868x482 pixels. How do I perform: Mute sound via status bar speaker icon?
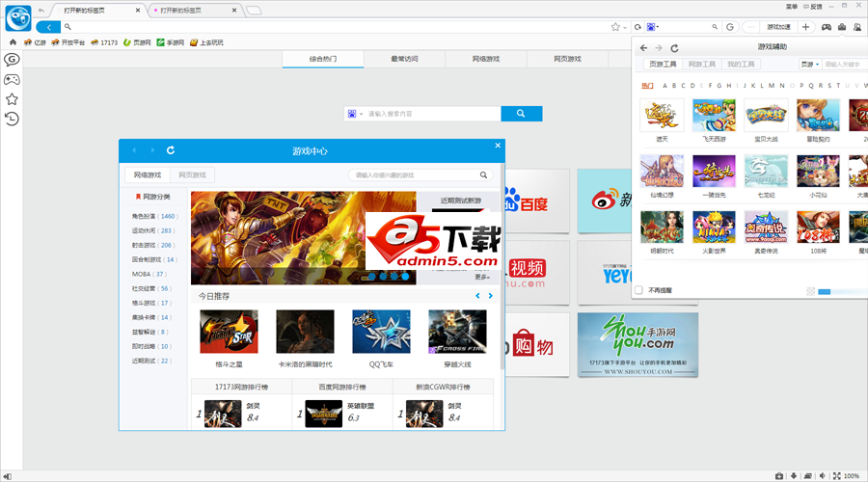point(822,476)
